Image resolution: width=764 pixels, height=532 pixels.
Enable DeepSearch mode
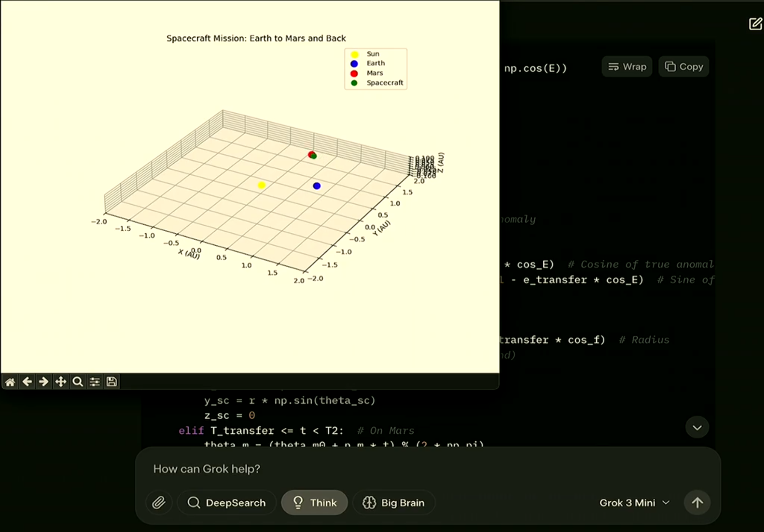click(226, 503)
